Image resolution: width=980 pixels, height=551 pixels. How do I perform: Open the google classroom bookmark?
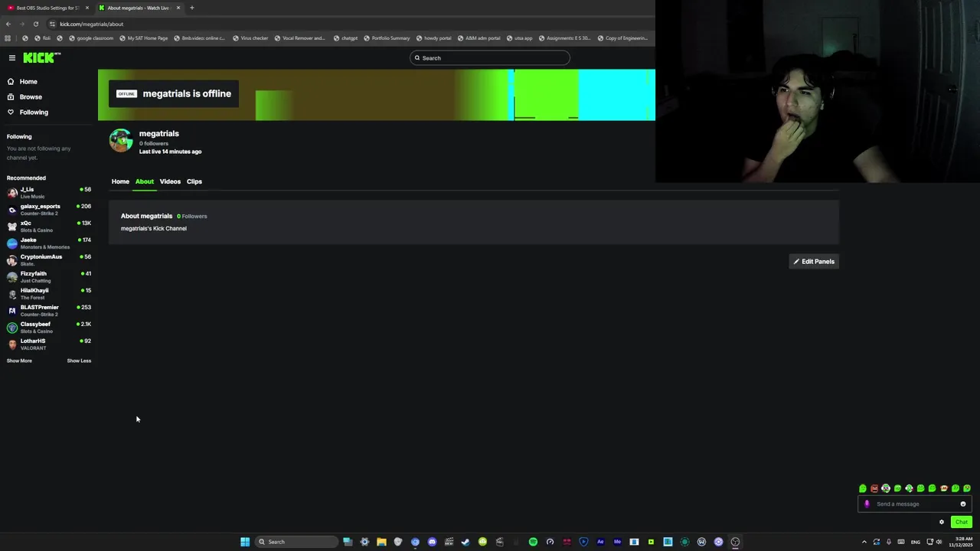coord(91,38)
